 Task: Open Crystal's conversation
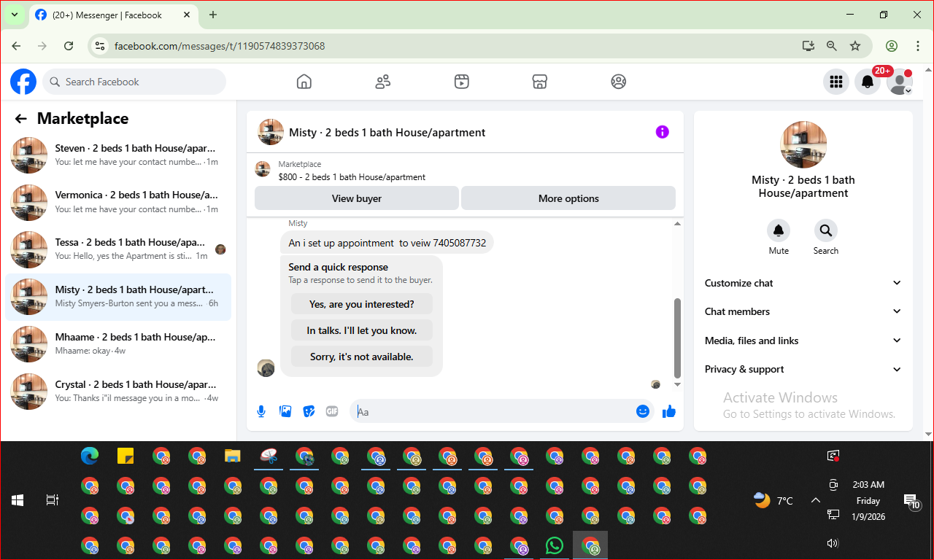click(118, 392)
